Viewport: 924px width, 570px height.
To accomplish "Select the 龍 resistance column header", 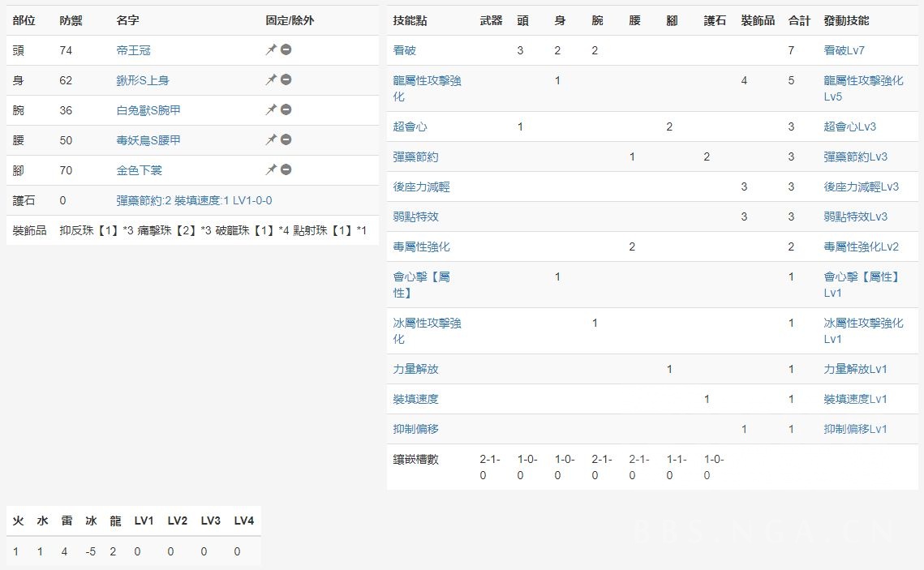I will [115, 521].
